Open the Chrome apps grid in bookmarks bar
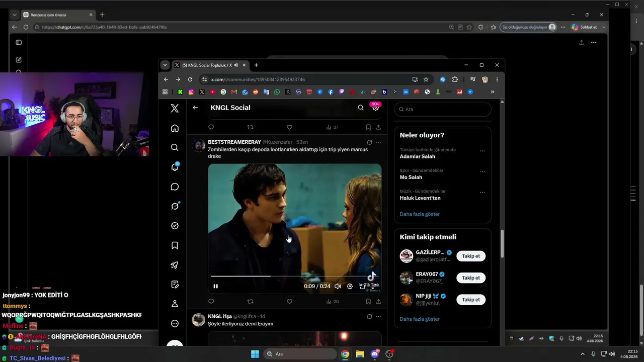The width and height of the screenshot is (644, 362). [165, 92]
